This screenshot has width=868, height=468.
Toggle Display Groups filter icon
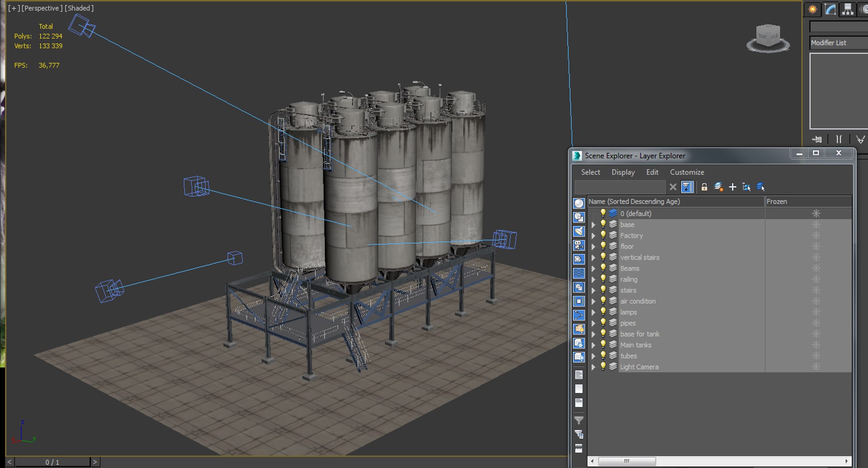(x=579, y=287)
